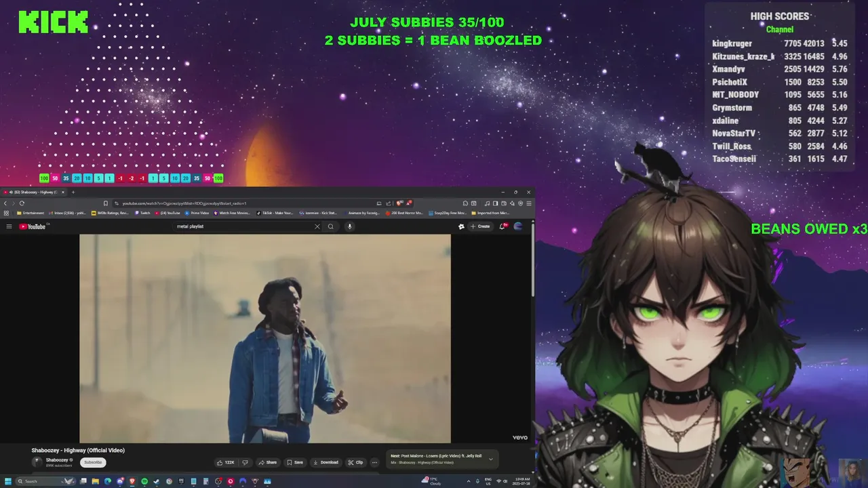Click the YouTube Create button
868x488 pixels.
(x=480, y=226)
